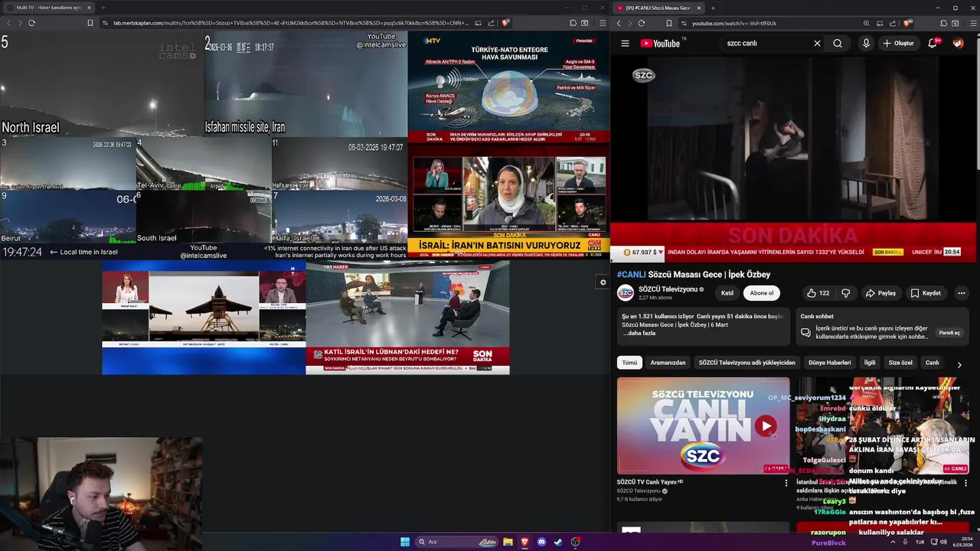Switch to the Multi TV browser tab

pyautogui.click(x=48, y=8)
